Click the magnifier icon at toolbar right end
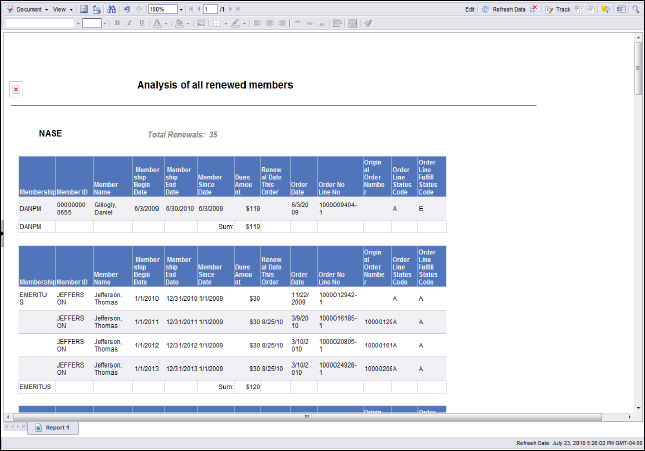The image size is (645, 451). click(633, 8)
